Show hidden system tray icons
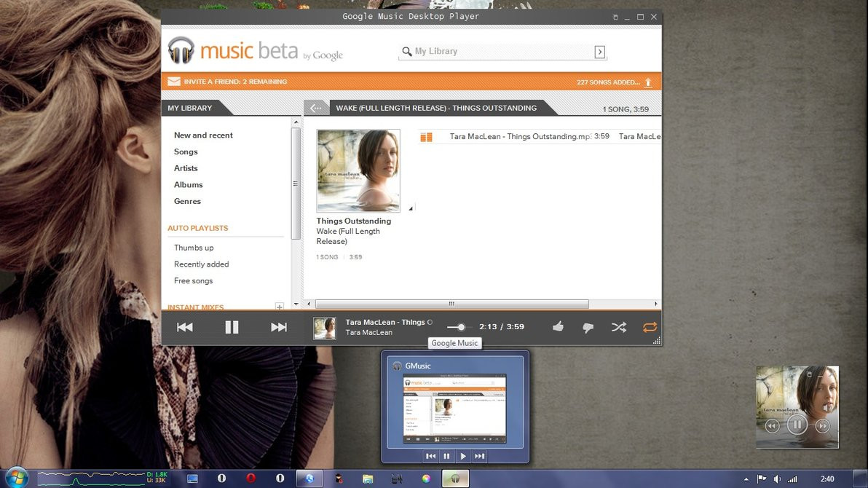868x488 pixels. pyautogui.click(x=746, y=479)
